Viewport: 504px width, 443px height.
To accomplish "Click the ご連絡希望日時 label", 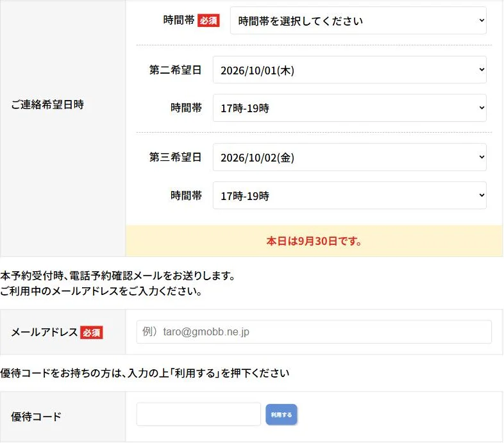I will [47, 104].
